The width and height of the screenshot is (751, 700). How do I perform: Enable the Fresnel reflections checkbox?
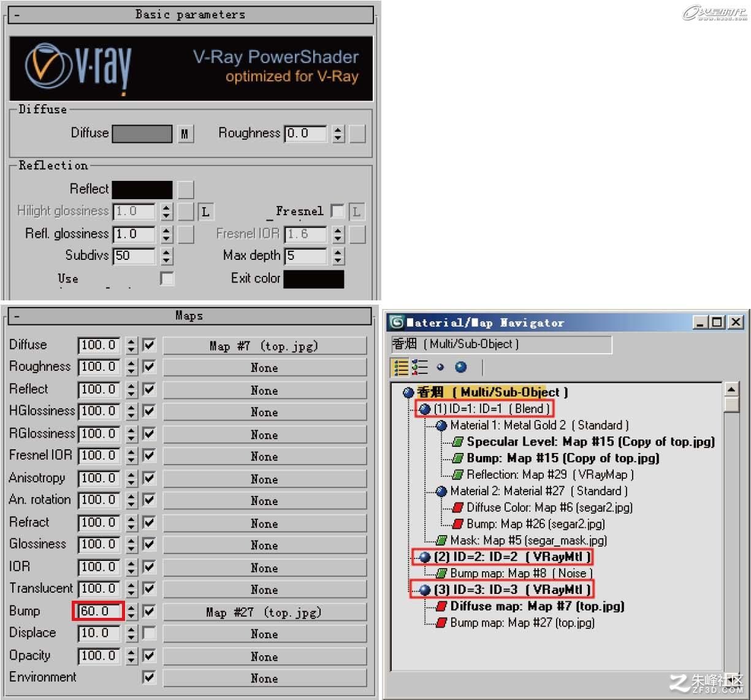337,211
